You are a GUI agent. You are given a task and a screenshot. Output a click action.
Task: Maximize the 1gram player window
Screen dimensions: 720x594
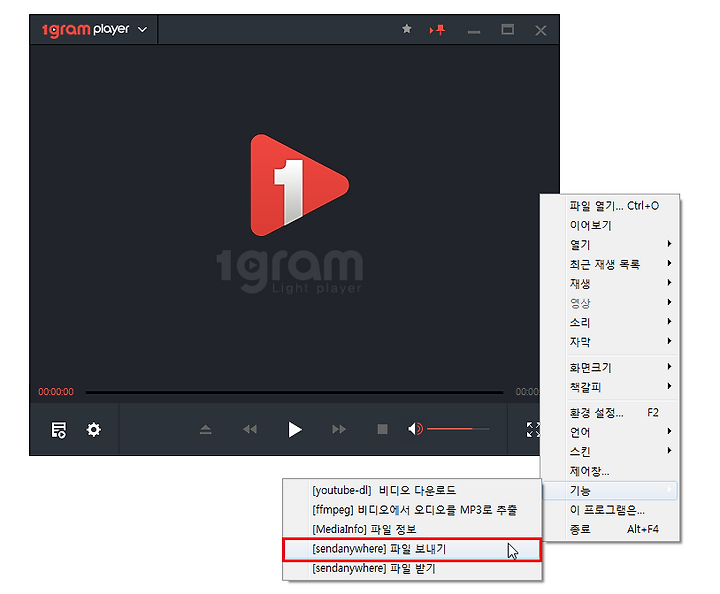[x=507, y=29]
